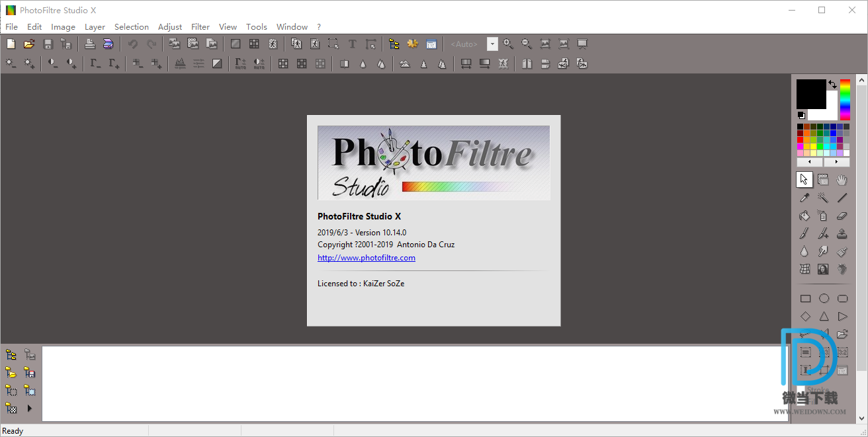Select the arrow Selection pointer tool
The height and width of the screenshot is (437, 868).
point(804,179)
